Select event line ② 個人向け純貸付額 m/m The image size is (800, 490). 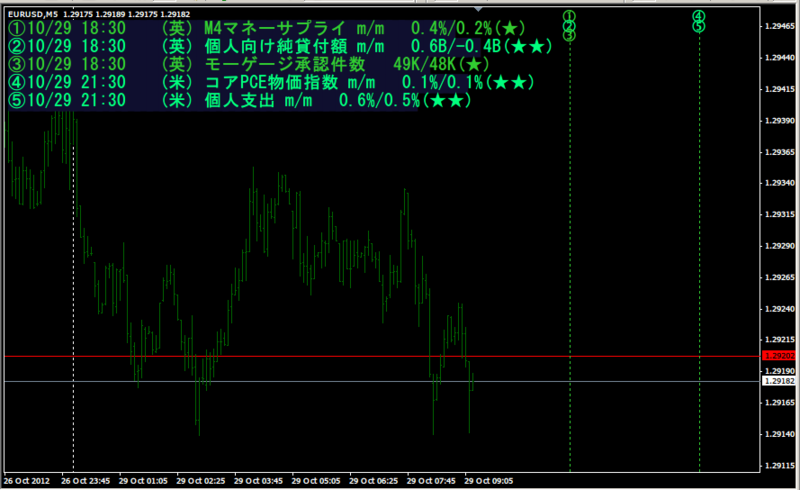[280, 46]
